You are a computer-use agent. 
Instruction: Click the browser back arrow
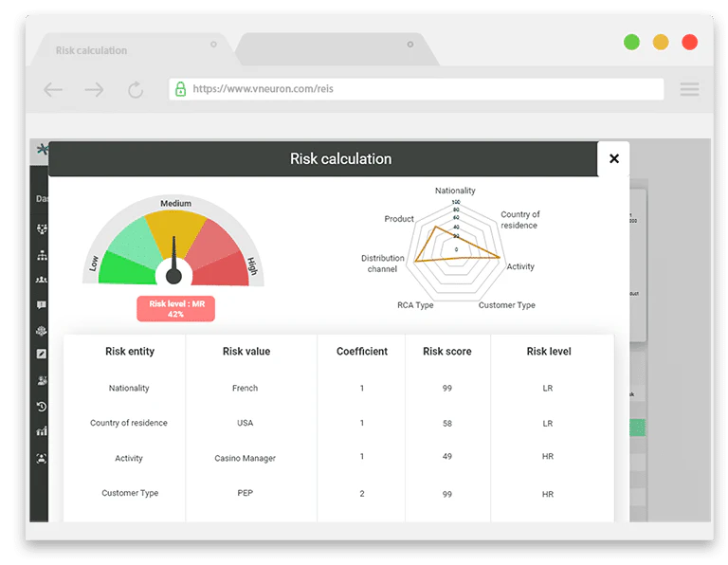53,89
